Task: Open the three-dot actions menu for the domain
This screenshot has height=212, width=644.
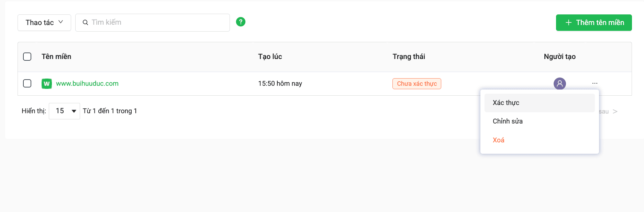Action: point(595,83)
